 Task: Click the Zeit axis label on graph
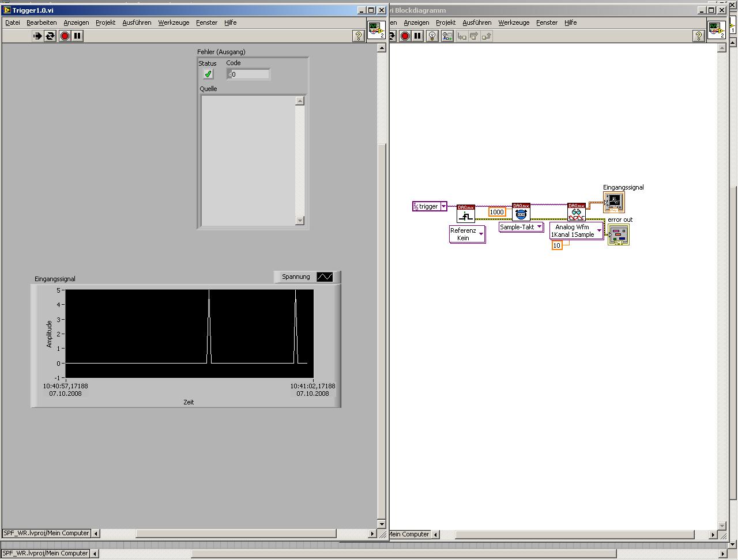(x=189, y=402)
